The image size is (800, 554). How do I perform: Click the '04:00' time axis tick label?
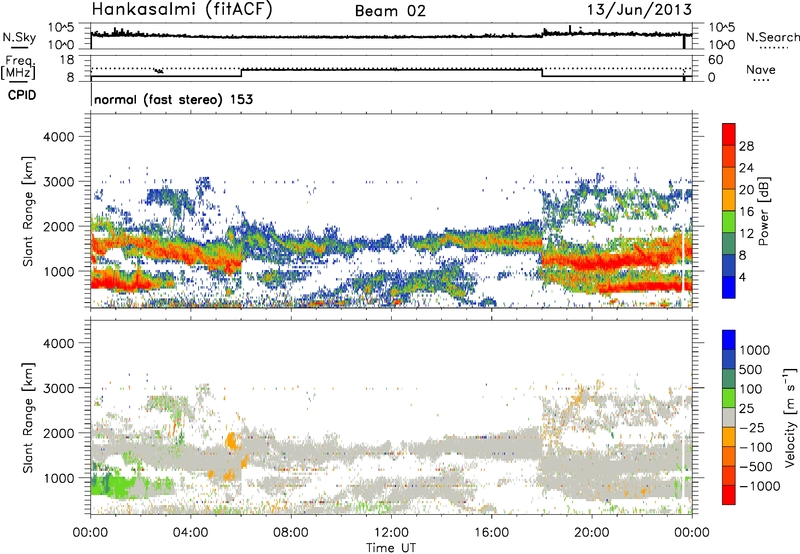pyautogui.click(x=190, y=533)
